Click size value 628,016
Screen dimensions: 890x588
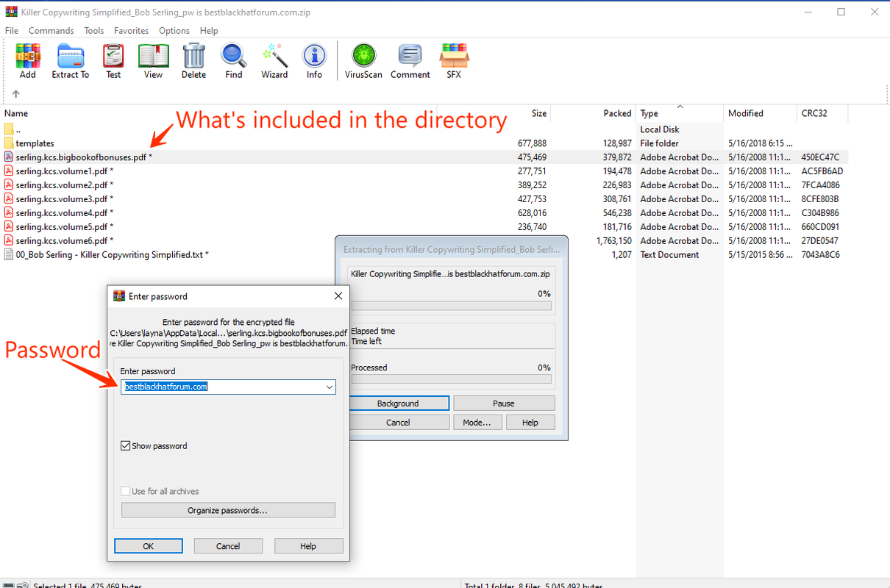(x=532, y=213)
